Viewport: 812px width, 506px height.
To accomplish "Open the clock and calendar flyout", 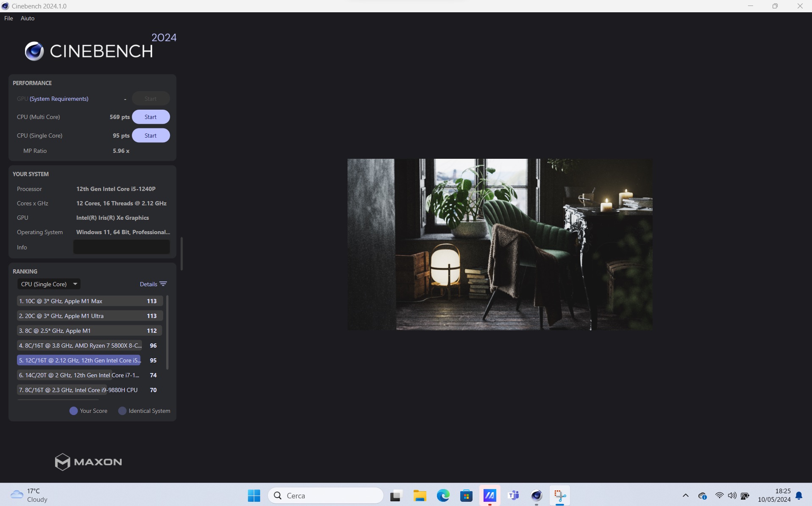I will point(774,495).
